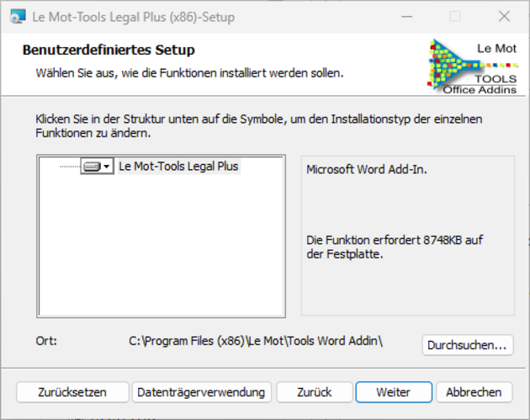
Task: Click the 'Die Funktion erfordert 8748KB' text
Action: pyautogui.click(x=395, y=247)
